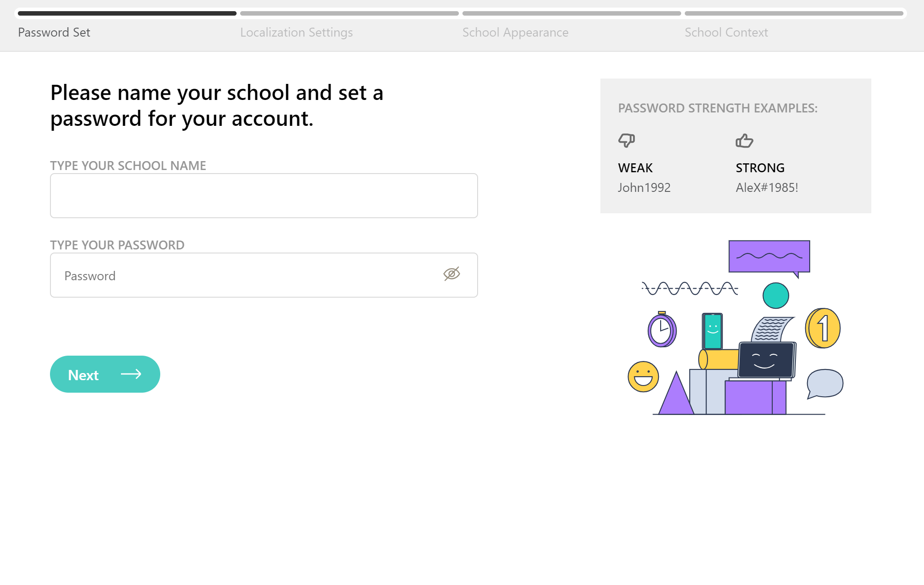Click the purple speech bubble graphic
Screen dimensions: 924x585
click(x=769, y=257)
